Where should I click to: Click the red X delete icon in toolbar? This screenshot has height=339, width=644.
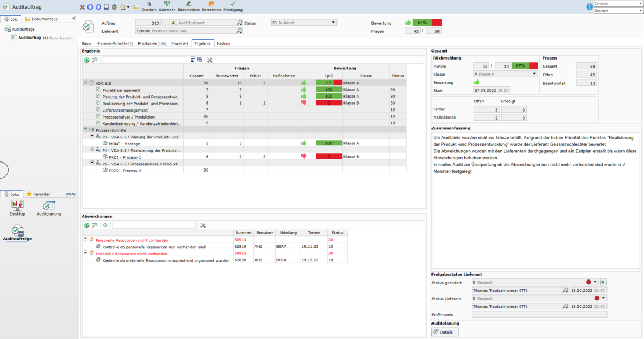pos(82,7)
